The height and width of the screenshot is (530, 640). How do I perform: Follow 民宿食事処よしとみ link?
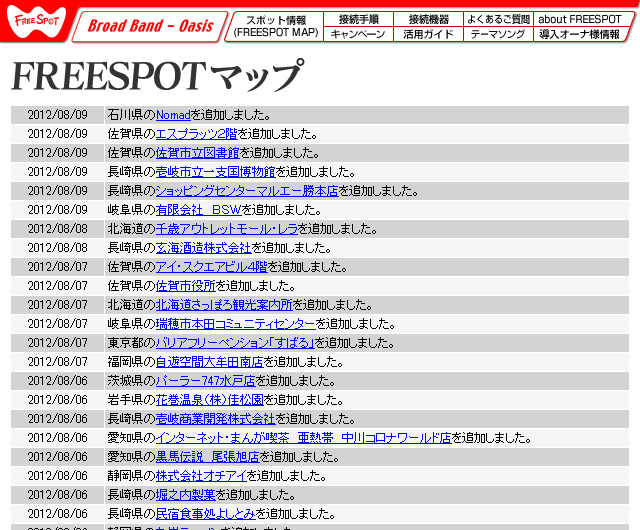coord(206,514)
